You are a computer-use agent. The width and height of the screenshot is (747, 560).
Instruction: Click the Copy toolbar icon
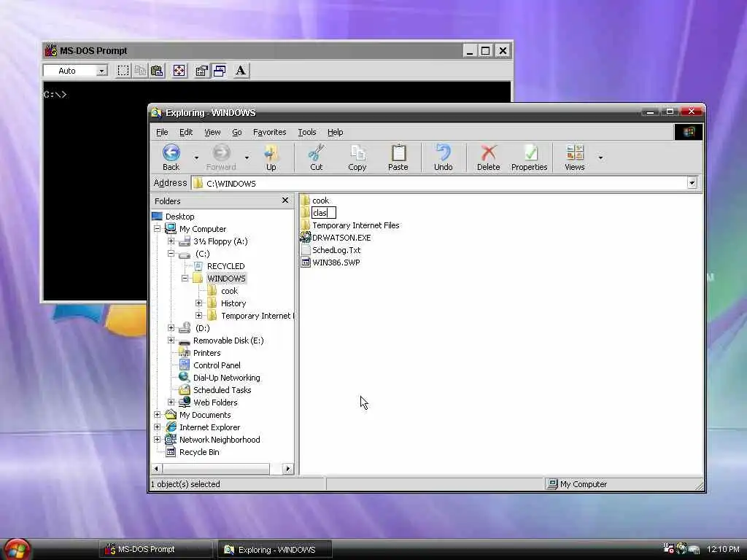tap(357, 153)
